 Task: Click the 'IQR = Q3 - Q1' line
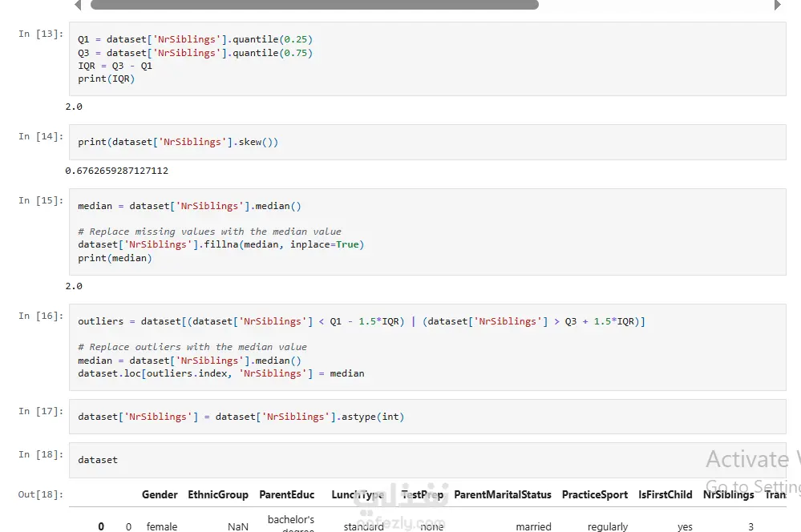[115, 66]
